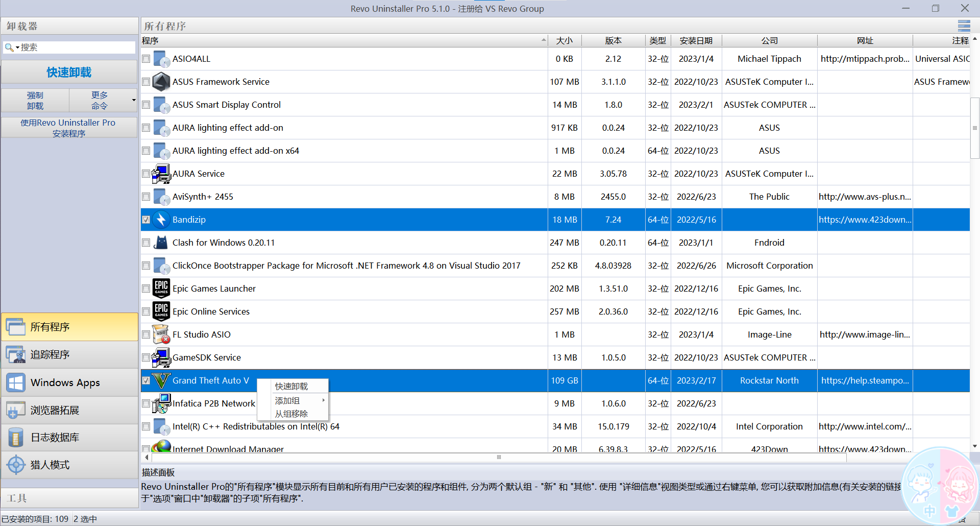The width and height of the screenshot is (980, 526).
Task: Click the Grand Theft Auto V icon
Action: (x=161, y=380)
